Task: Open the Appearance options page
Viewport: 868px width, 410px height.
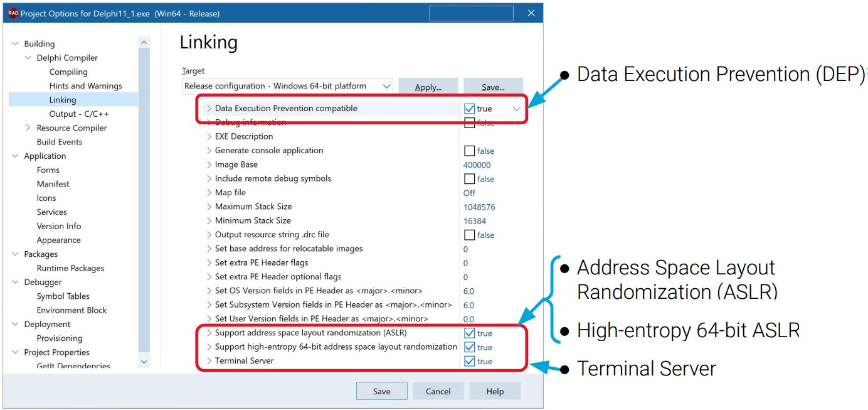Action: 58,240
